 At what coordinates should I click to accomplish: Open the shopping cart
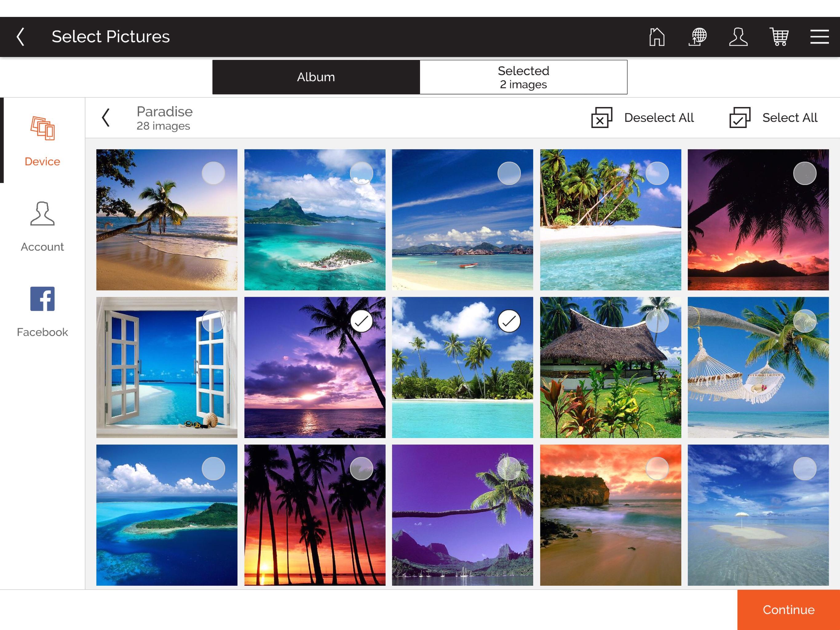(779, 37)
